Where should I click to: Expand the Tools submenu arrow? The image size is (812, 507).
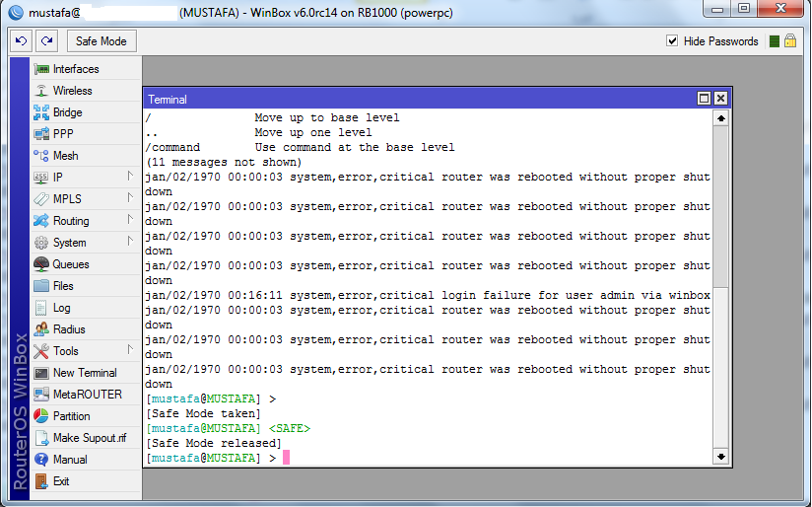(x=130, y=350)
